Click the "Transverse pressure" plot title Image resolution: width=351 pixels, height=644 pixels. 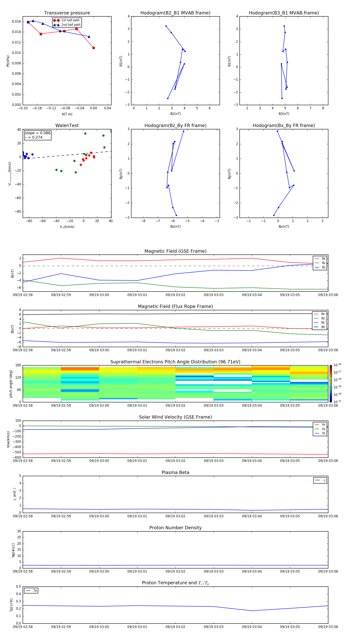[x=67, y=13]
